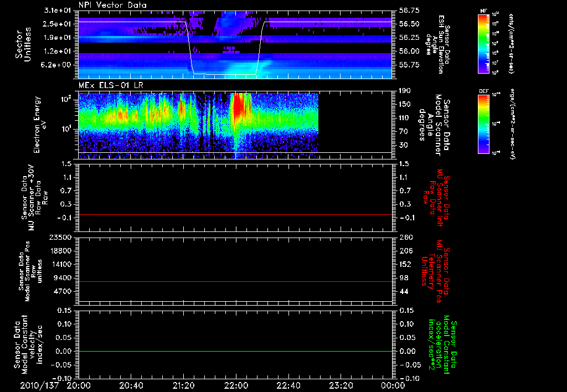Click the Model Scanner Angle degrees label
This screenshot has height=392, width=567.
point(434,125)
